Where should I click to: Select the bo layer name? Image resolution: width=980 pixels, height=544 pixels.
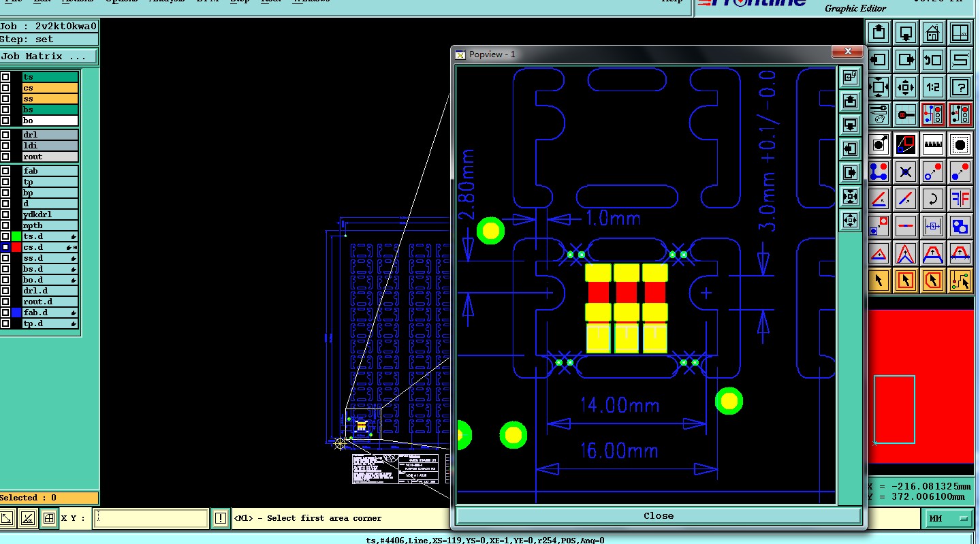pyautogui.click(x=50, y=121)
